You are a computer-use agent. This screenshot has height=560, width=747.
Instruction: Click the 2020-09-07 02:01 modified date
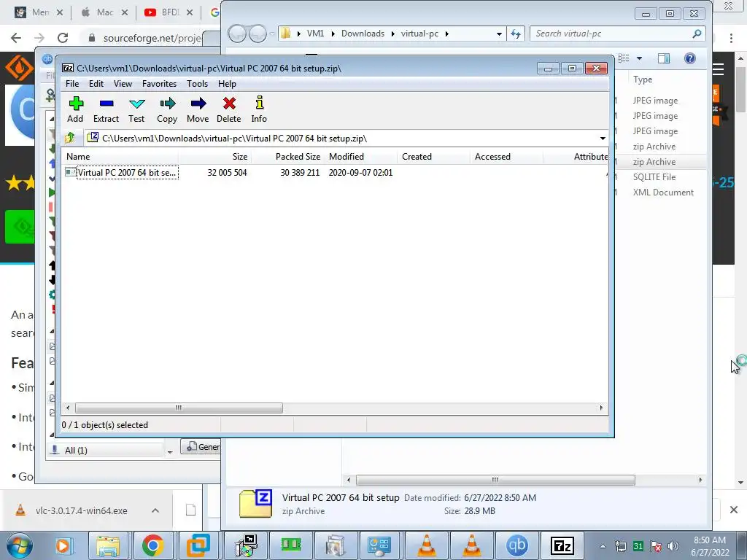click(x=360, y=172)
